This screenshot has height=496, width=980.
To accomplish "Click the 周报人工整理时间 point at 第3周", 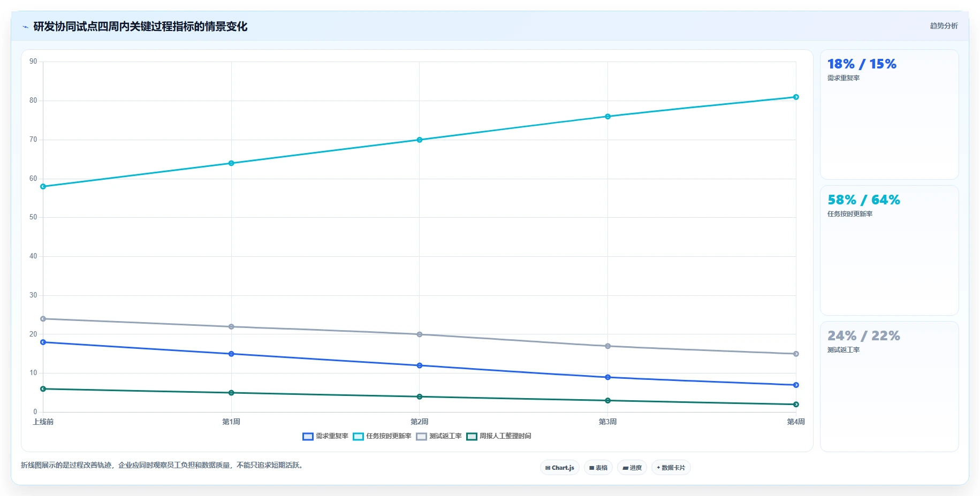I will click(607, 401).
